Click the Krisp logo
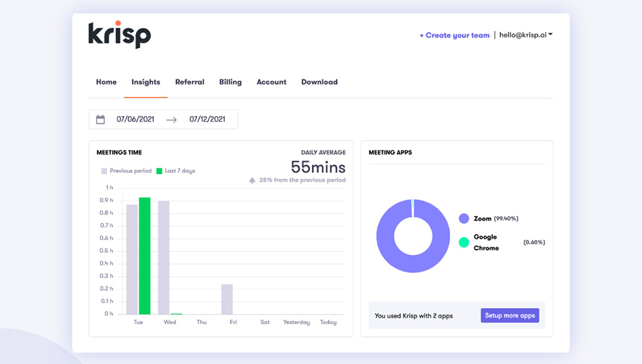This screenshot has height=364, width=642. (119, 35)
